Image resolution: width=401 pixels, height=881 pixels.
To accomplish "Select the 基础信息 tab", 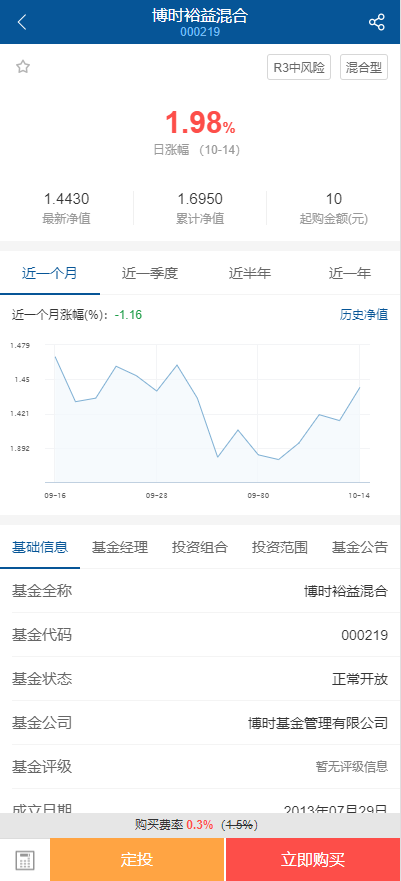I will point(40,547).
